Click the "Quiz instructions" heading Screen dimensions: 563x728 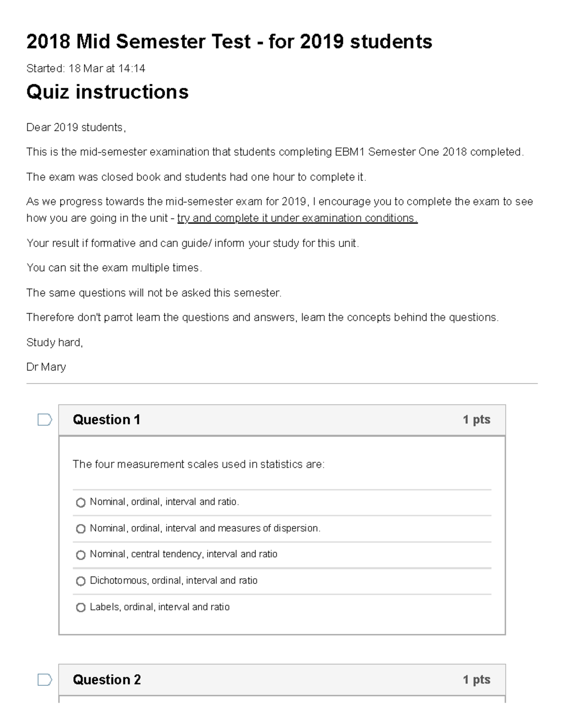[108, 92]
